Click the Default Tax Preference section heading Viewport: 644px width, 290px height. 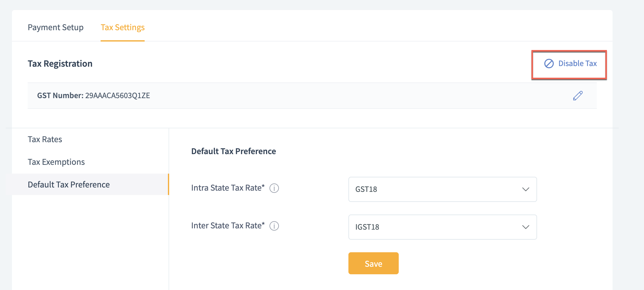click(x=233, y=151)
